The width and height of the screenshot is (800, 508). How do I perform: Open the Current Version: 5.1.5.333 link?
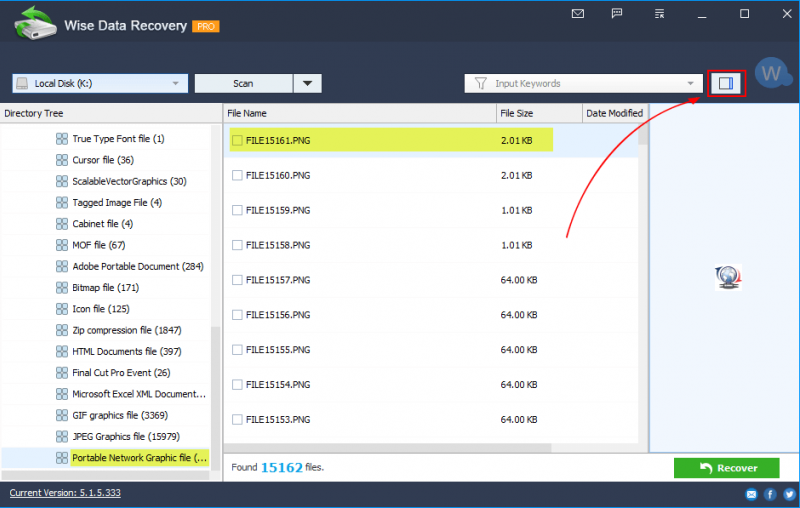pos(65,493)
